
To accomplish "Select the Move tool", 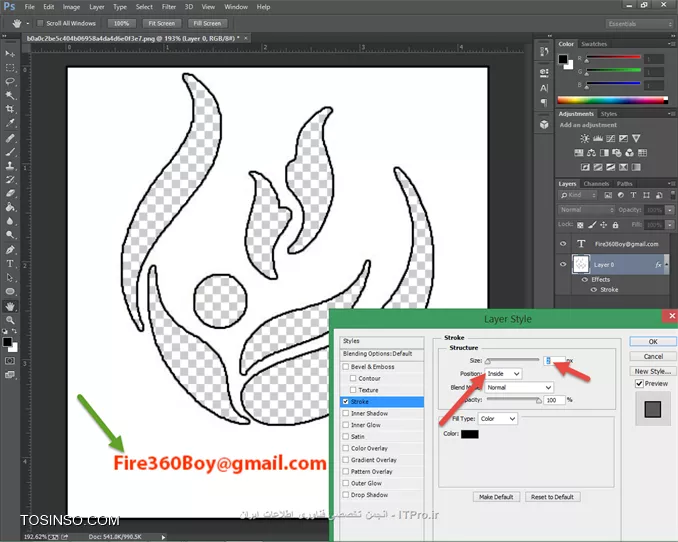I will click(10, 54).
